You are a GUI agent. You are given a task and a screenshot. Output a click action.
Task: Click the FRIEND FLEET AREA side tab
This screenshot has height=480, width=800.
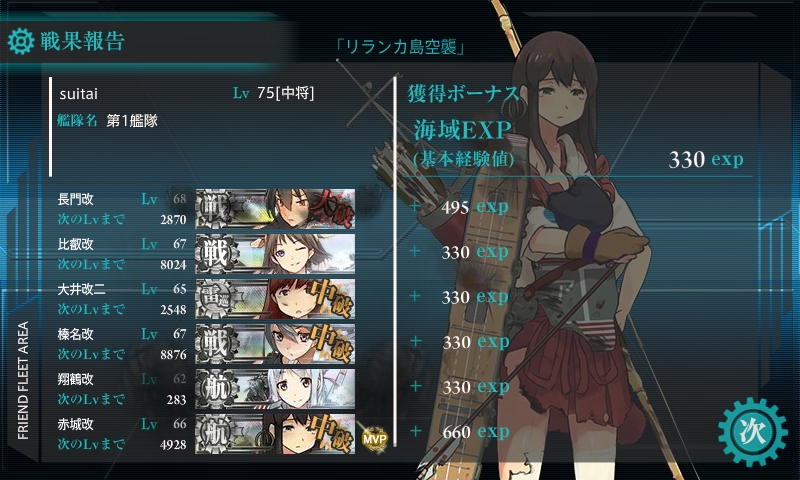tap(23, 380)
